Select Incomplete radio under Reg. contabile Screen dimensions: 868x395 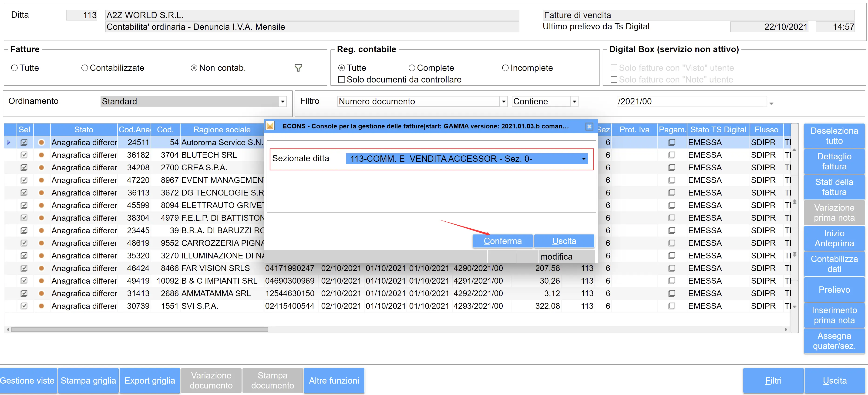[x=505, y=68]
